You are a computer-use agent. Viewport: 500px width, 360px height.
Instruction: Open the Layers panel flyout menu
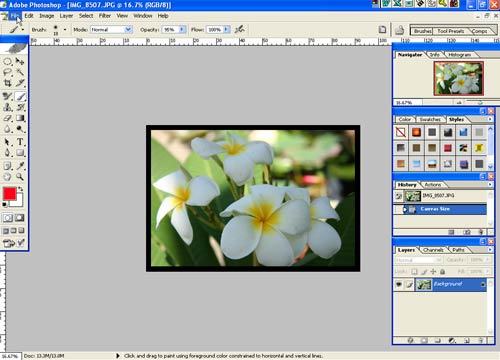click(490, 250)
